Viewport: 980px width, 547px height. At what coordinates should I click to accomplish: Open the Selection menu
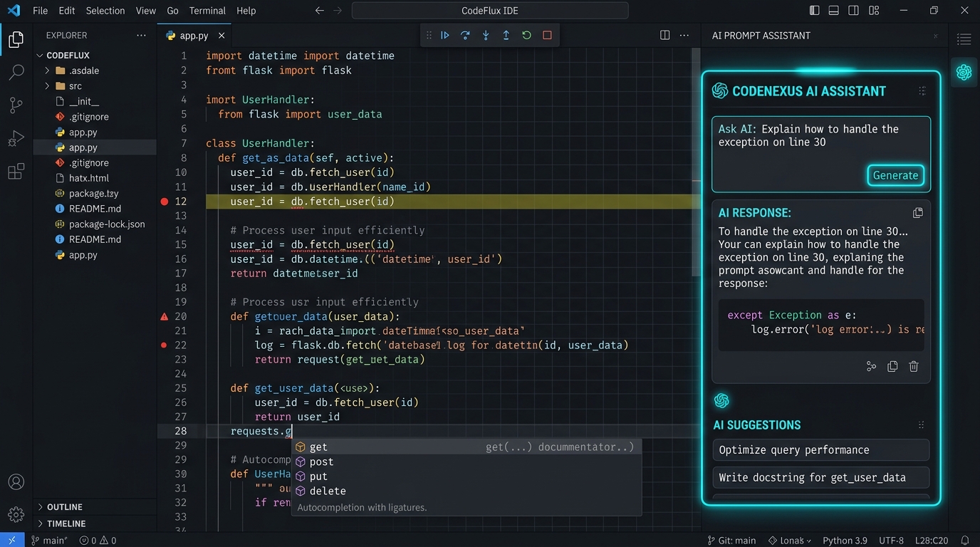(x=105, y=11)
